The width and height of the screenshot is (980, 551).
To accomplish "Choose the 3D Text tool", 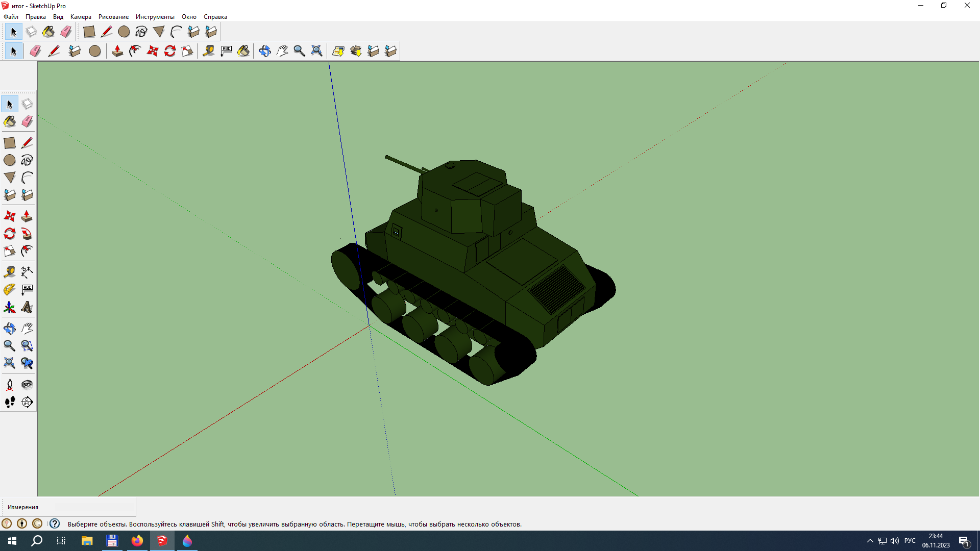I will 27,307.
